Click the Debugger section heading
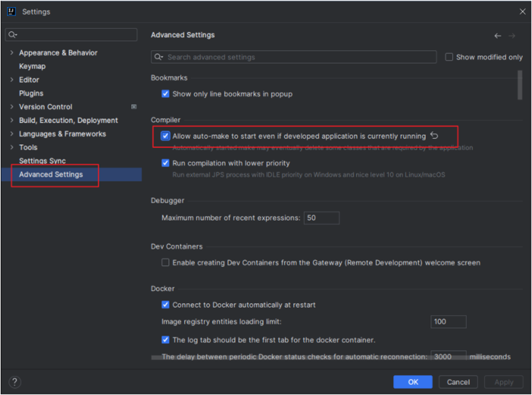Viewport: 532px width, 395px height. pyautogui.click(x=168, y=201)
